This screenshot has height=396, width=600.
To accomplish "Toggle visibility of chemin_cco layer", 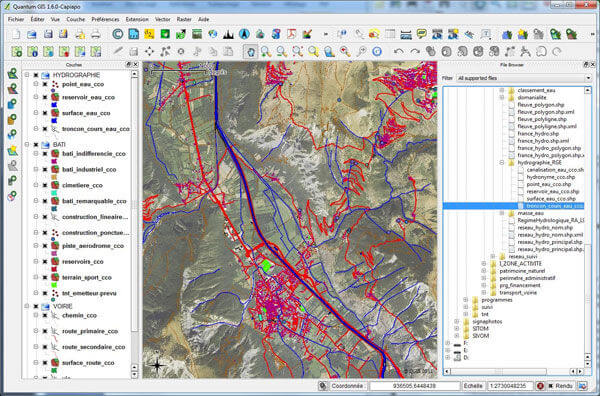I will point(45,315).
